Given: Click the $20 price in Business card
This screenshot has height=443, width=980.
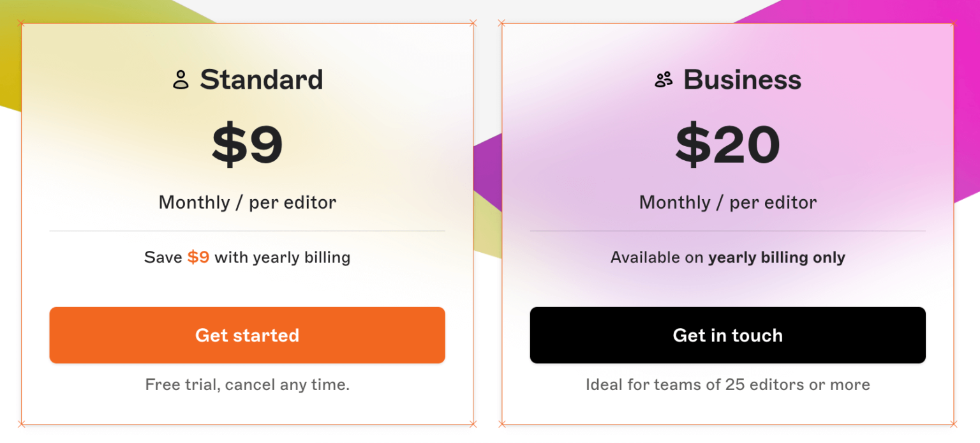Looking at the screenshot, I should [x=727, y=145].
